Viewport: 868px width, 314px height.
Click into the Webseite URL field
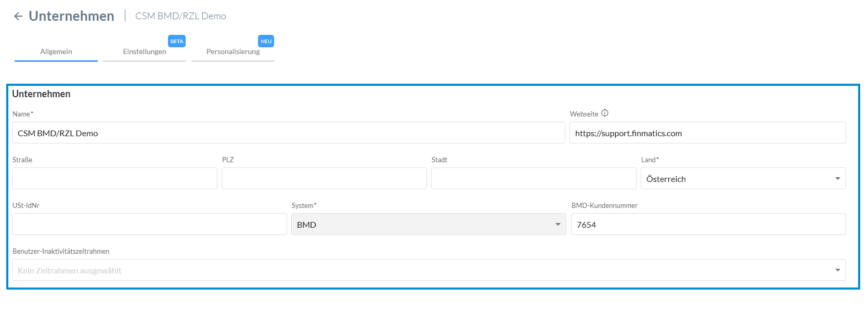coord(707,133)
